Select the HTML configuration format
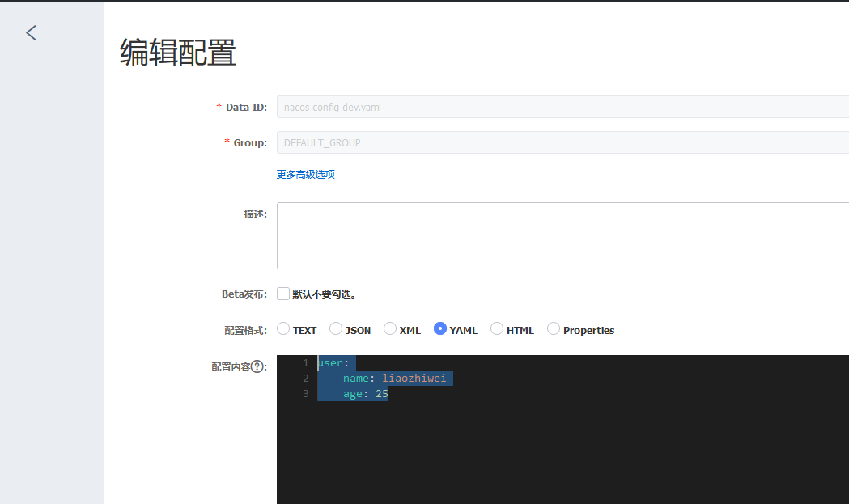 coord(495,329)
